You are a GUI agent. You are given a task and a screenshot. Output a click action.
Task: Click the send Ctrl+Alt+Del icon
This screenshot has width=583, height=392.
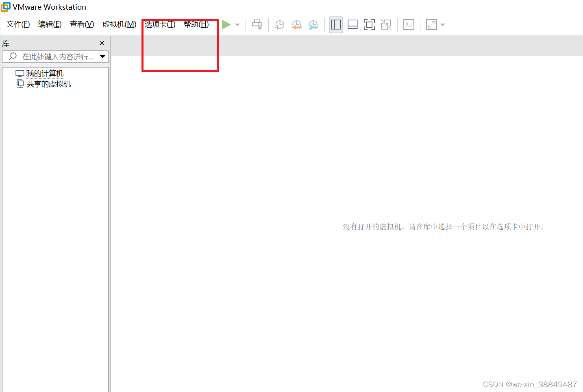(257, 25)
